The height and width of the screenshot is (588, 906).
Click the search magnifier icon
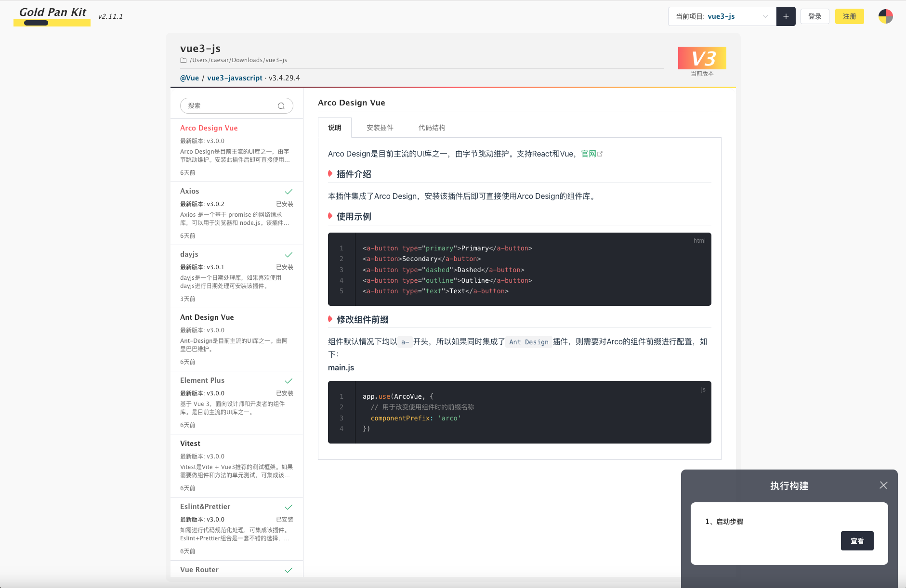(281, 106)
